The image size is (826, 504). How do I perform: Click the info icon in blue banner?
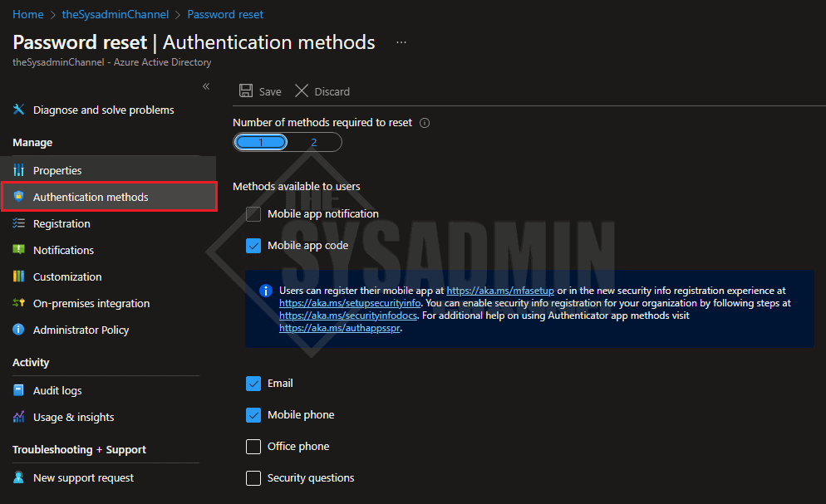point(266,291)
